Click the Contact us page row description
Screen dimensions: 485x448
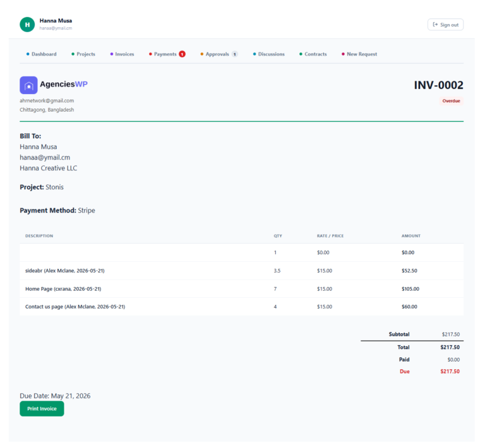pos(75,307)
